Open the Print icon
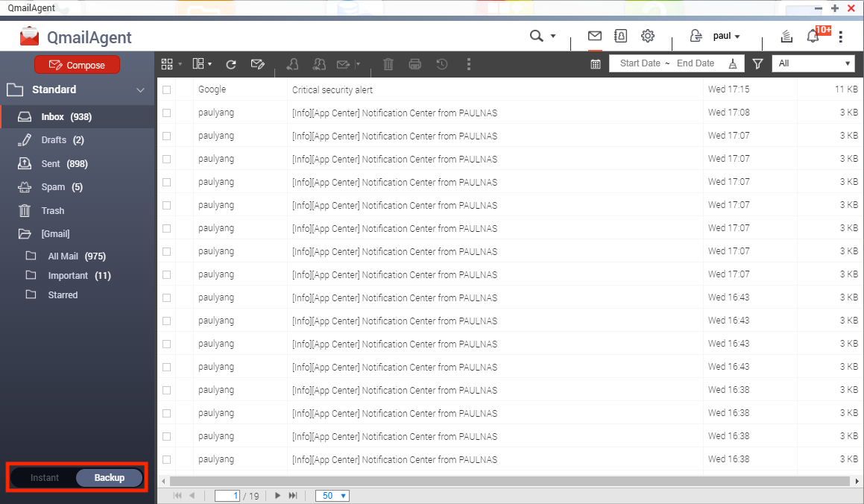The height and width of the screenshot is (504, 864). (x=414, y=64)
